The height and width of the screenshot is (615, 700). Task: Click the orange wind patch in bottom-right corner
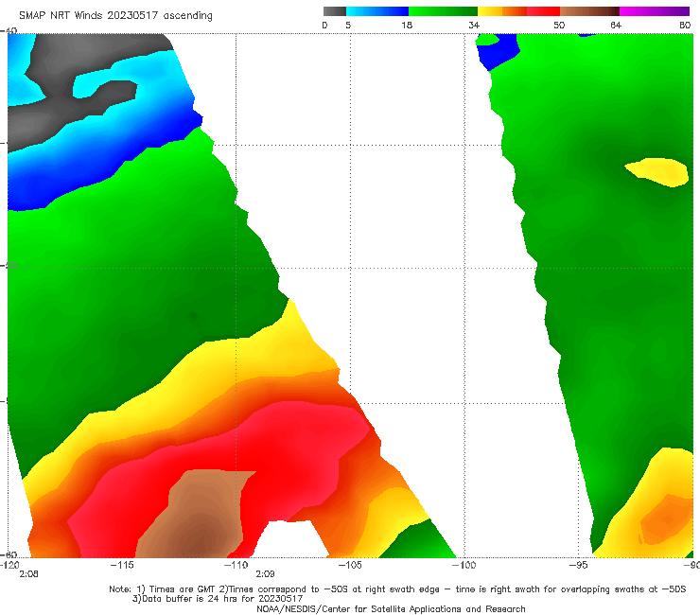[665, 520]
